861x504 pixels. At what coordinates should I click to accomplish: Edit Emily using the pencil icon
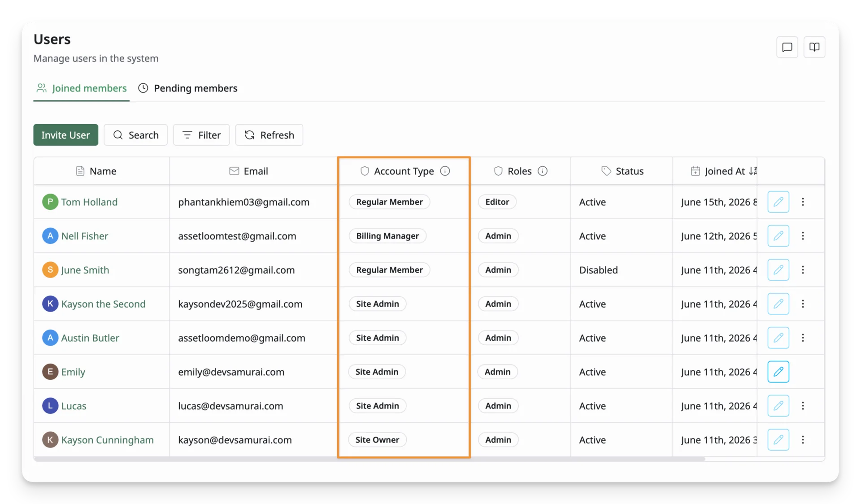pos(778,372)
